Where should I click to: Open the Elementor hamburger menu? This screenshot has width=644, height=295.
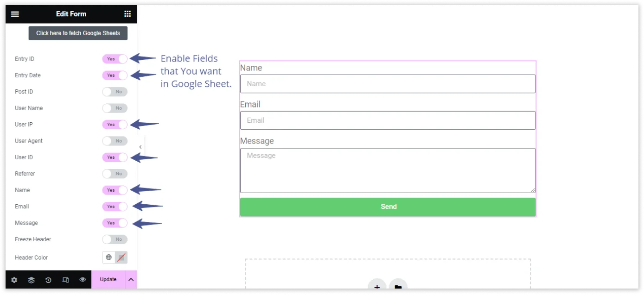(x=15, y=14)
